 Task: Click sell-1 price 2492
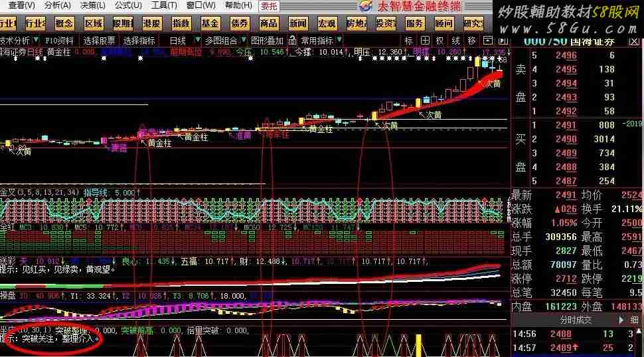(566, 111)
